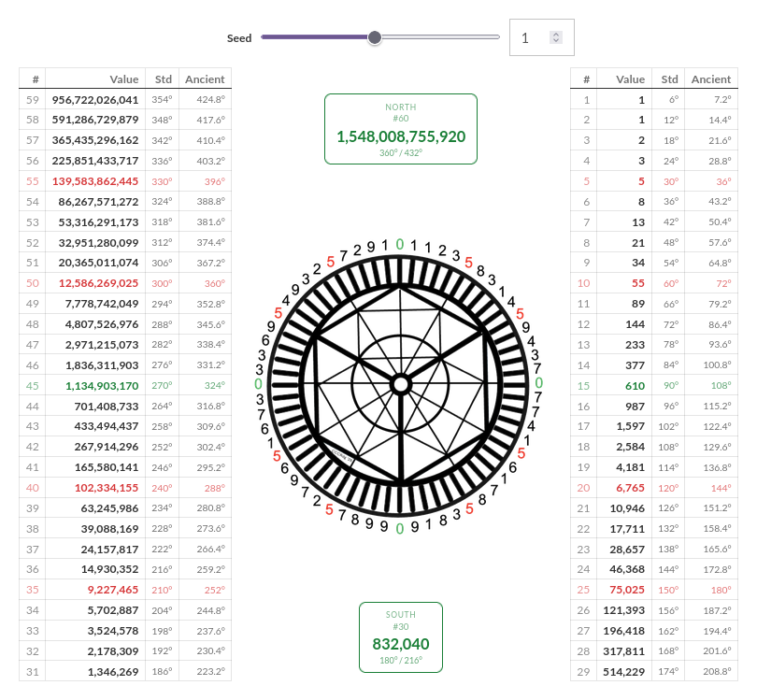Select value 591,286,729,879 in row 58
Viewport: 757px width, 700px height.
95,120
